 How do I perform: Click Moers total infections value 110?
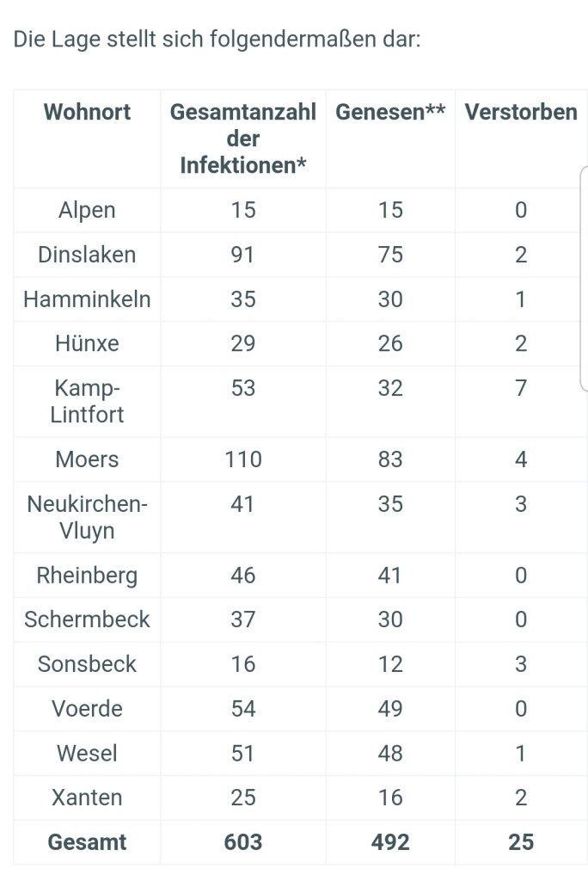pos(243,459)
